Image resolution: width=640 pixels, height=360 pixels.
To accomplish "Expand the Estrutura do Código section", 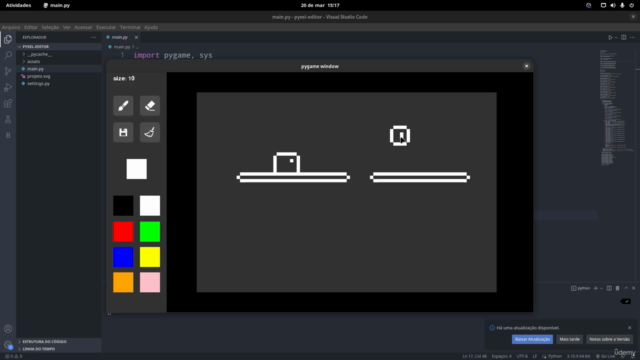I will coord(59,342).
